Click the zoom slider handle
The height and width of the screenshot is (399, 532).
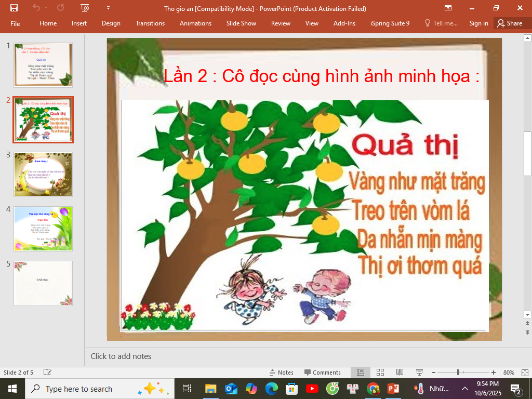(x=458, y=373)
